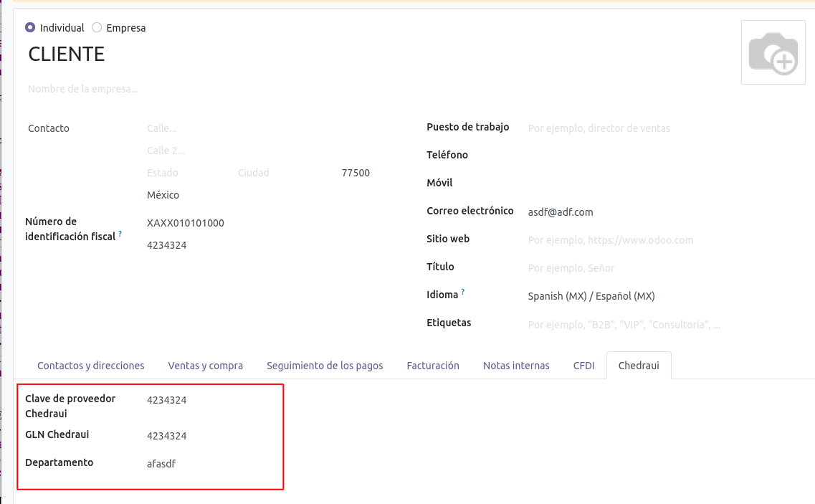Switch to Contactos y direcciones tab
The width and height of the screenshot is (815, 504).
[x=91, y=366]
